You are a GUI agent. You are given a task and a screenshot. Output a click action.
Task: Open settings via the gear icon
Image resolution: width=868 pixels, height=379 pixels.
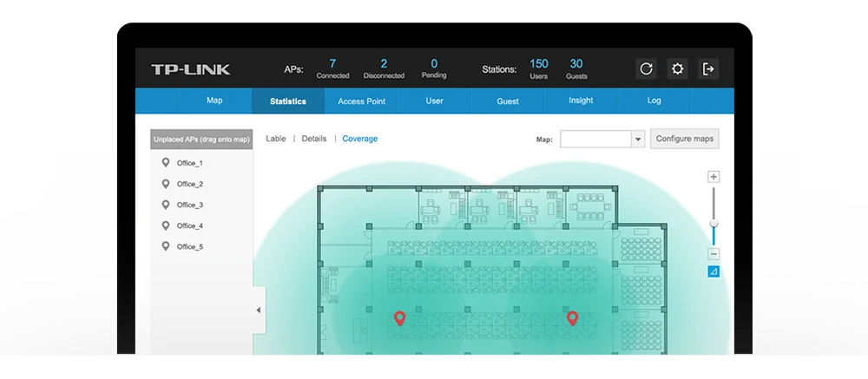pyautogui.click(x=677, y=69)
